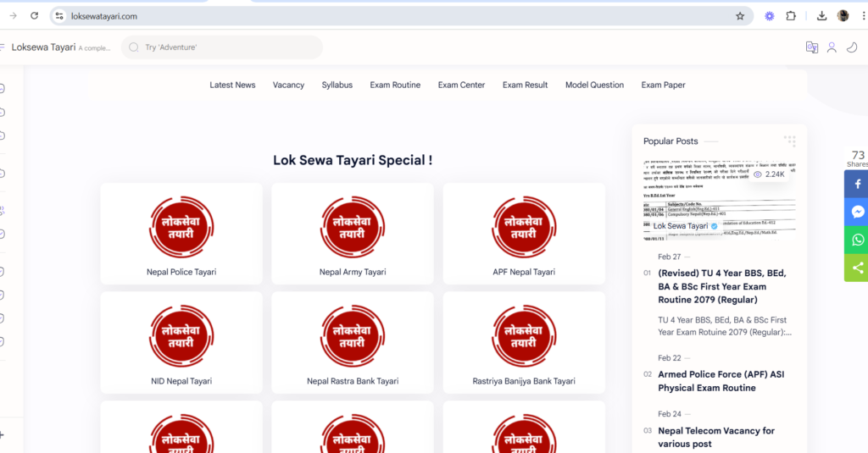Open Exam Routine menu item

(x=395, y=86)
